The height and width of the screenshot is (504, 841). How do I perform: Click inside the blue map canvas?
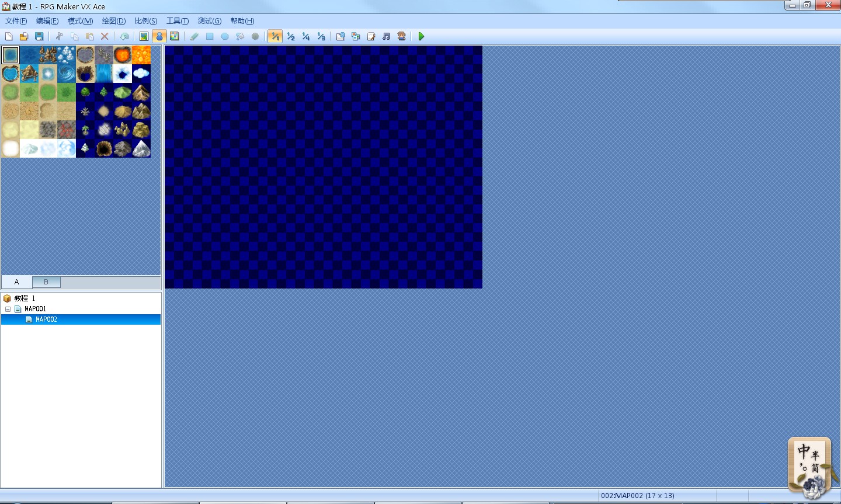324,167
